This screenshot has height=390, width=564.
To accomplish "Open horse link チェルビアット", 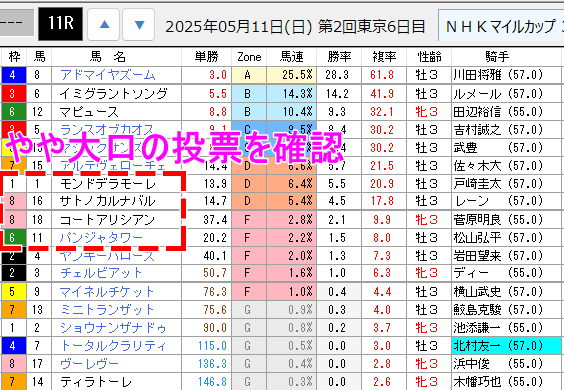I will tap(101, 273).
